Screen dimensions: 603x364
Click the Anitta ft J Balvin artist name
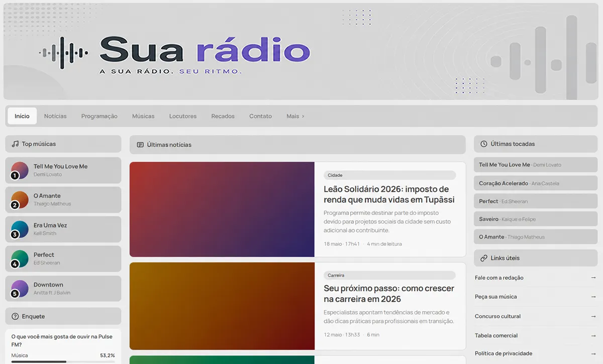[x=52, y=293]
